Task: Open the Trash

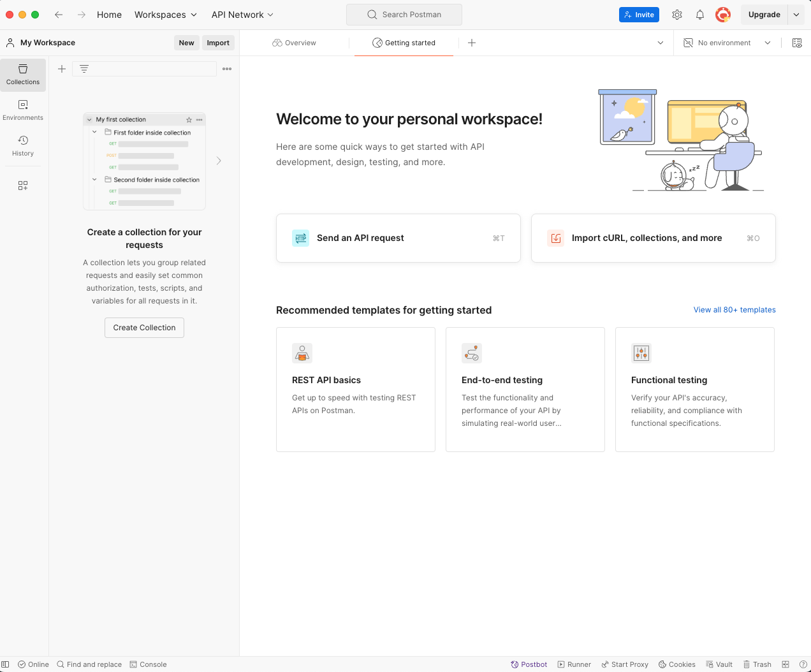Action: [757, 664]
